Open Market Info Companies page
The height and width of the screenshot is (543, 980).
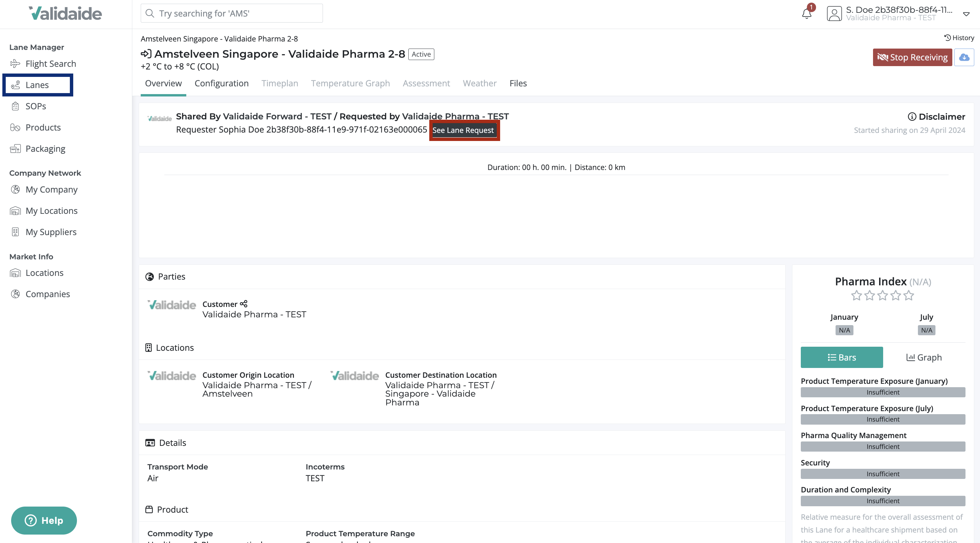[48, 294]
